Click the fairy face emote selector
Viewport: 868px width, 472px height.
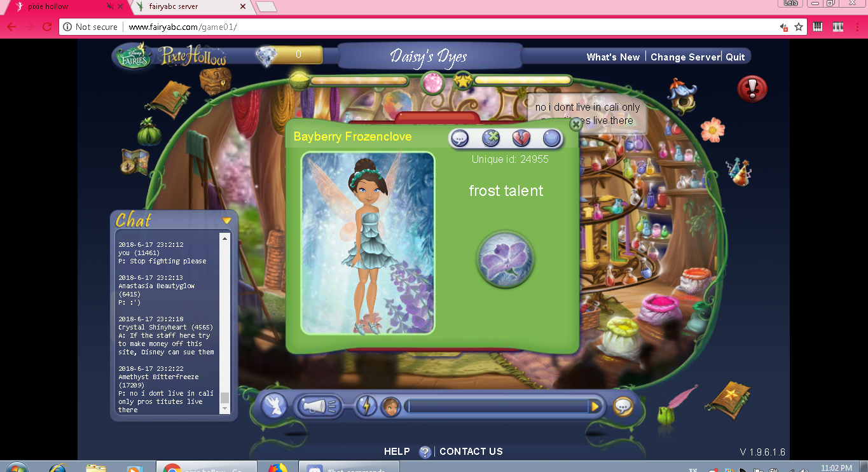390,406
